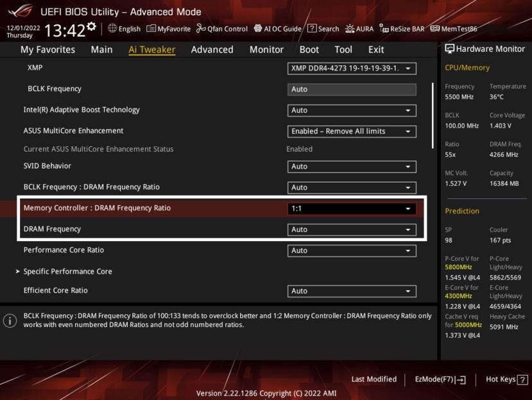Open ASUS MultiCore Enhancement dropdown
The image size is (532, 400).
352,131
